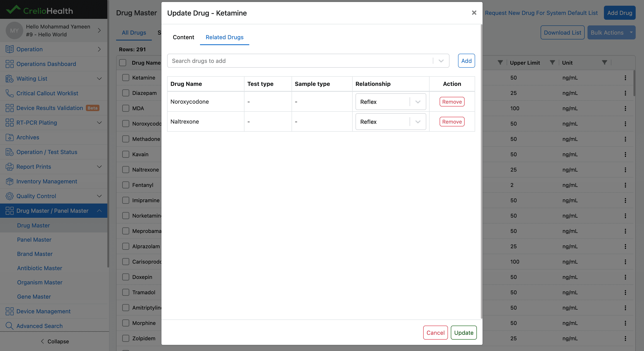Collapse Drug Master / Panel Master section
The width and height of the screenshot is (644, 351).
click(99, 211)
